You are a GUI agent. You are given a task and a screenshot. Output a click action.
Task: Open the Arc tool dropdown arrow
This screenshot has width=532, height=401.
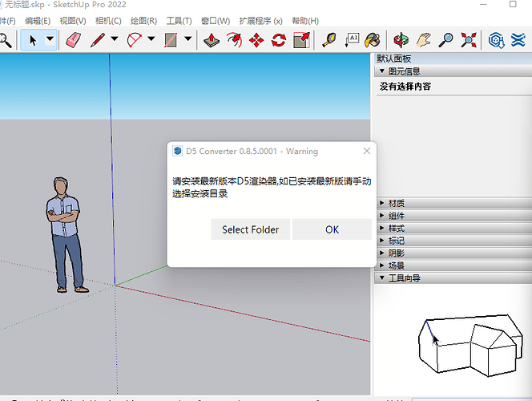[x=151, y=38]
